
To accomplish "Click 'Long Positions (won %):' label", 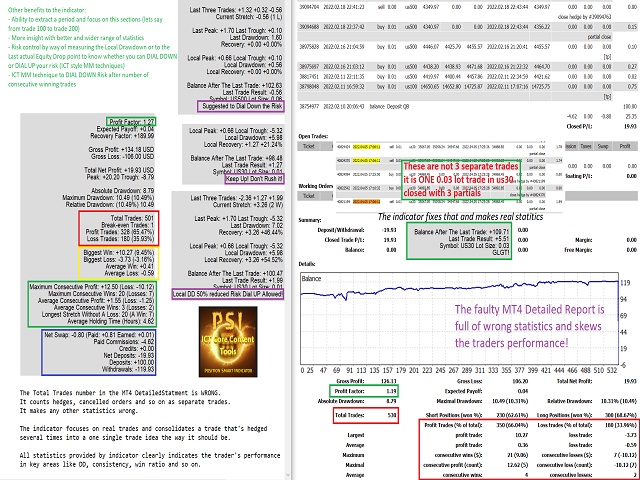I will tap(564, 415).
